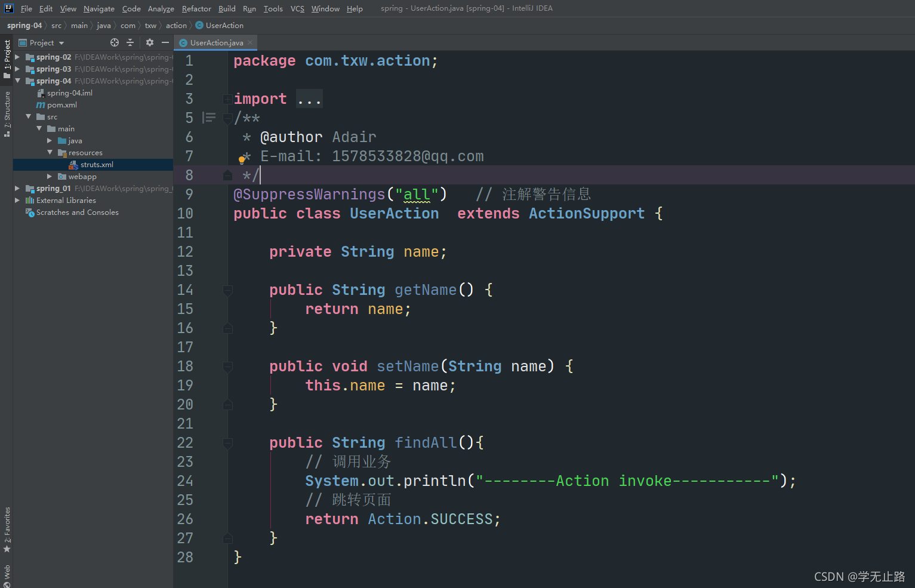Screen dimensions: 915x588
Task: Expand the spring-03 module node
Action: click(x=17, y=69)
